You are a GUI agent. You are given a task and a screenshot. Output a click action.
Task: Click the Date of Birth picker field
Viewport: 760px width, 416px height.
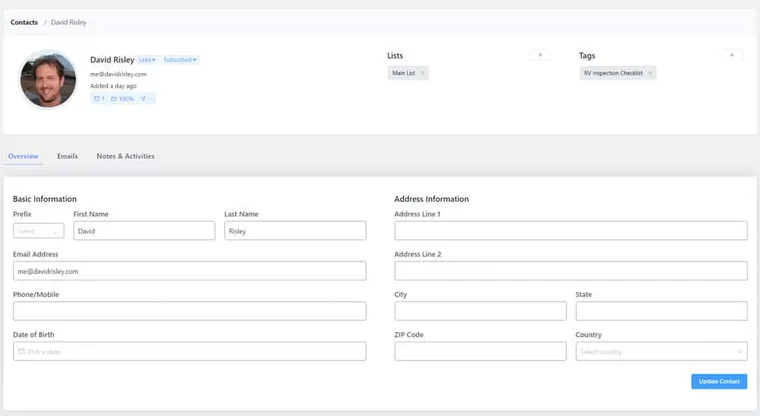click(x=190, y=352)
